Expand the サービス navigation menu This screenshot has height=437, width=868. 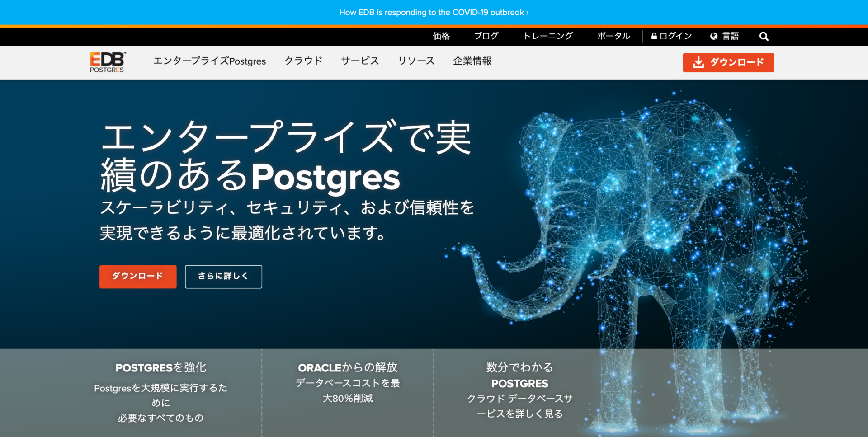[360, 61]
